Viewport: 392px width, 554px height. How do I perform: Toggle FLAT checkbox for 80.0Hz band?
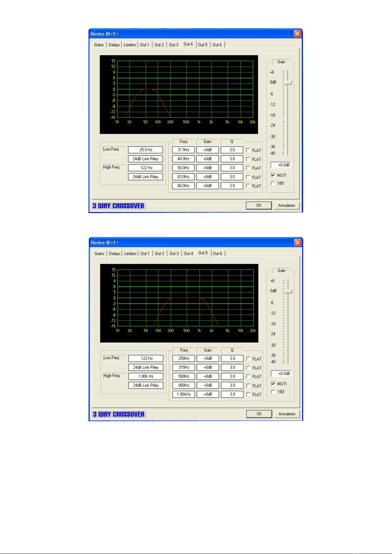[x=248, y=186]
